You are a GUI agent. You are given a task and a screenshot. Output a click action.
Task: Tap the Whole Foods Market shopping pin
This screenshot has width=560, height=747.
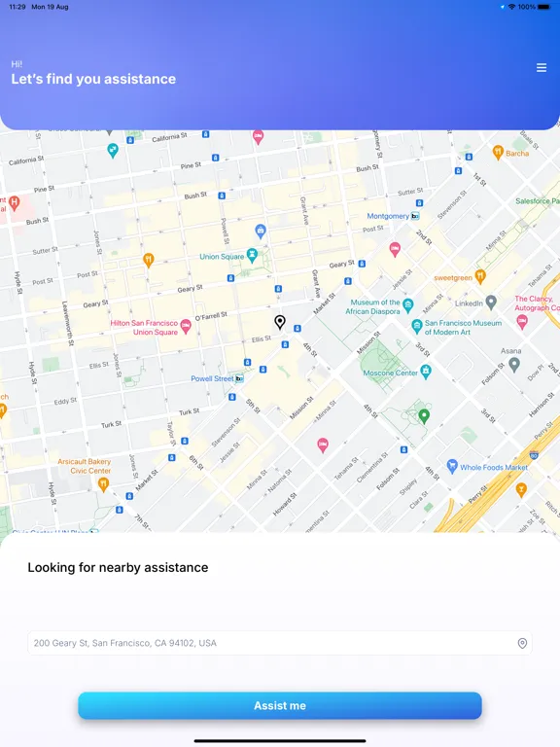pyautogui.click(x=452, y=466)
